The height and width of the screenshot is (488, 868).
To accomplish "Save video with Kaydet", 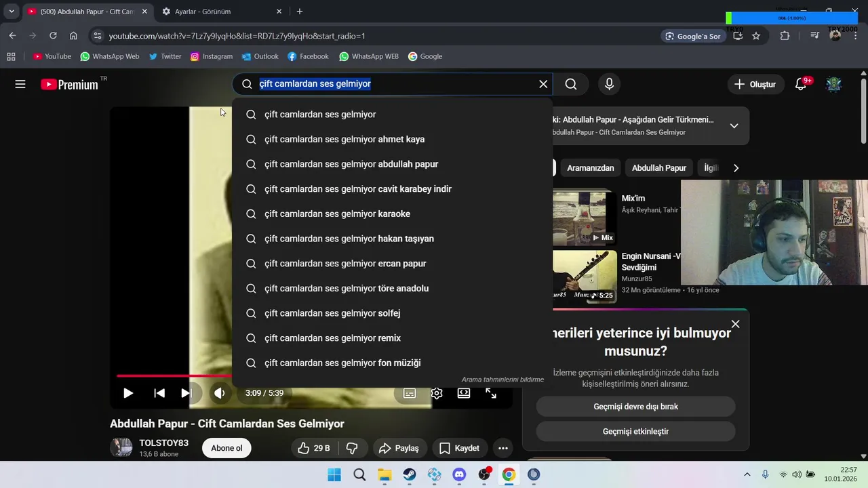I will pyautogui.click(x=460, y=448).
